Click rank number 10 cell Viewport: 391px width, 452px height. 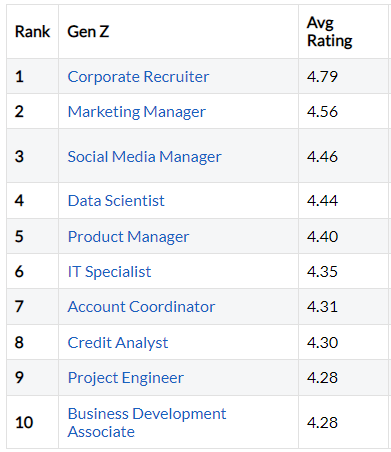click(x=32, y=422)
